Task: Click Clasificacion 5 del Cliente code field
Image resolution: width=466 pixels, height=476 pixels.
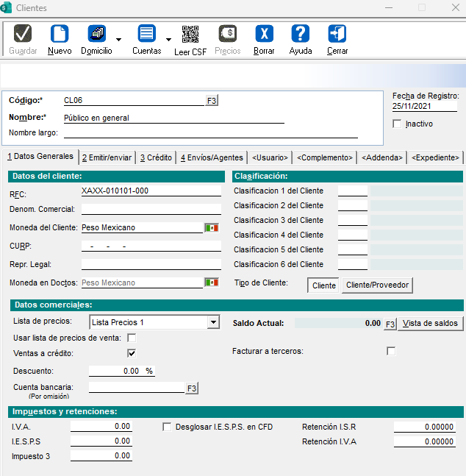Action: click(353, 249)
